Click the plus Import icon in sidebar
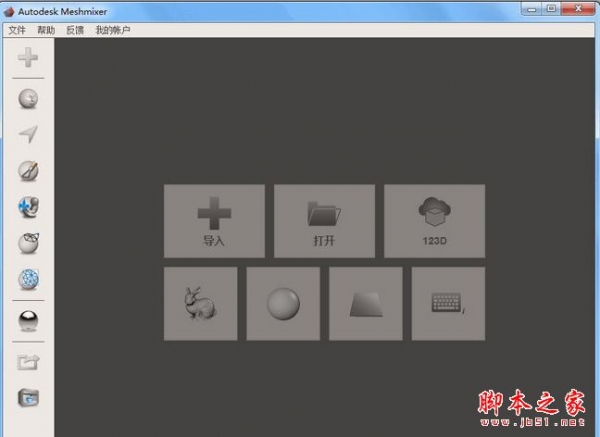The image size is (600, 437). pos(28,57)
